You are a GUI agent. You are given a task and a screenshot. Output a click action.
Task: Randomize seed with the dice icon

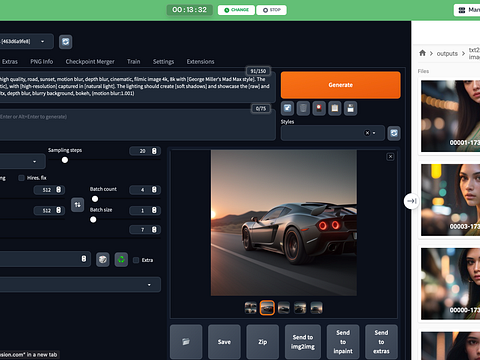[103, 259]
